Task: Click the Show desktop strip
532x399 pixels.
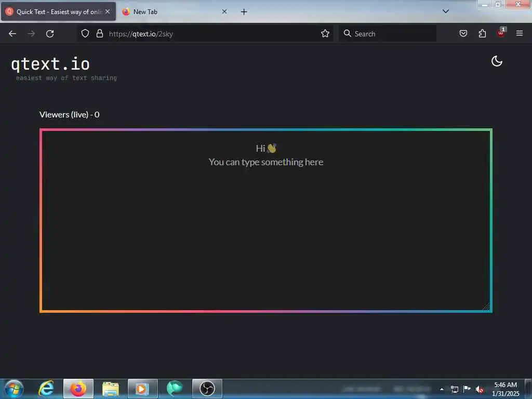Action: (x=528, y=389)
